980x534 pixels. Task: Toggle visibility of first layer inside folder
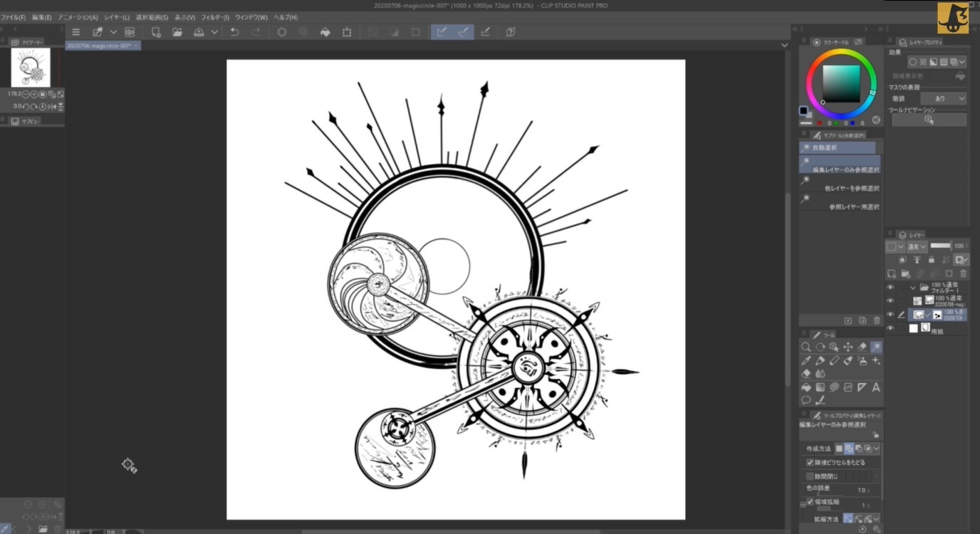[x=890, y=300]
